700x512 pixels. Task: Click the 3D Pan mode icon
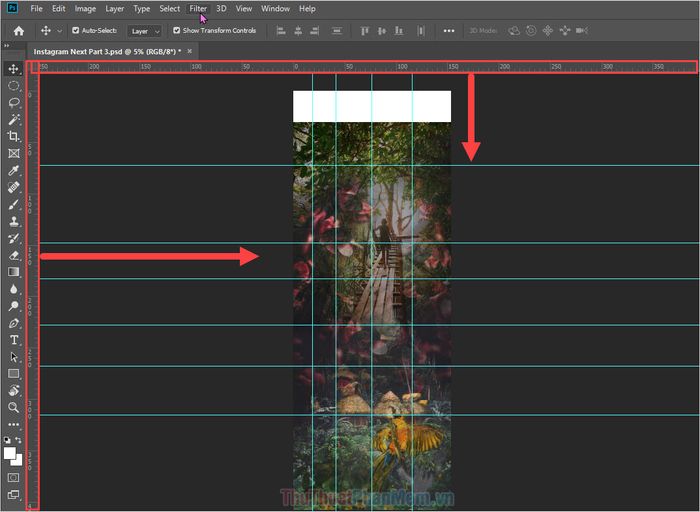548,31
